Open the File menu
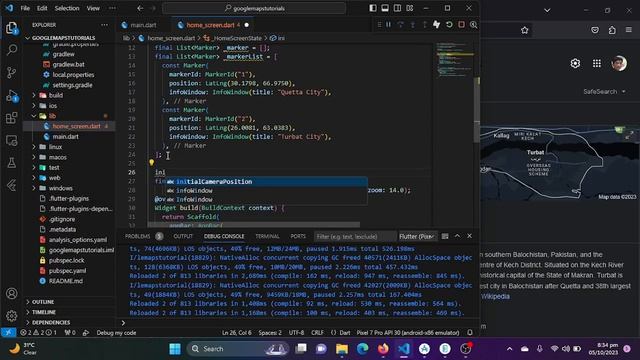Viewport: 640px width, 360px height. pyautogui.click(x=25, y=8)
